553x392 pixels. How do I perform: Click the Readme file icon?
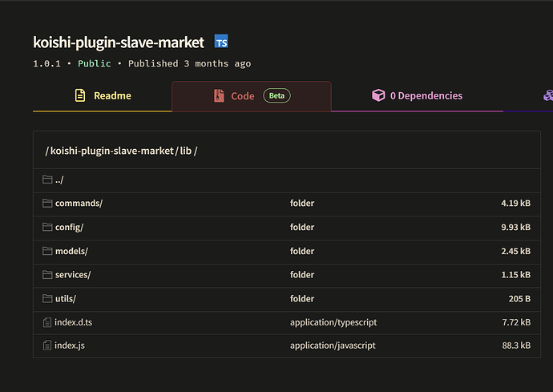80,95
